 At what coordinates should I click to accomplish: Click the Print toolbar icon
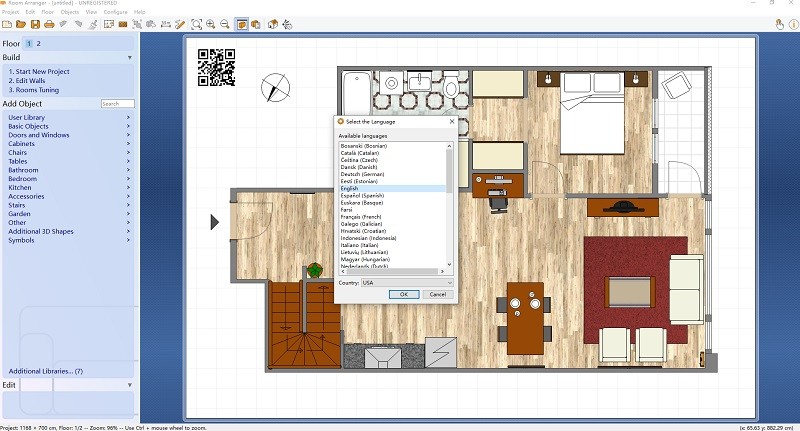(x=49, y=24)
